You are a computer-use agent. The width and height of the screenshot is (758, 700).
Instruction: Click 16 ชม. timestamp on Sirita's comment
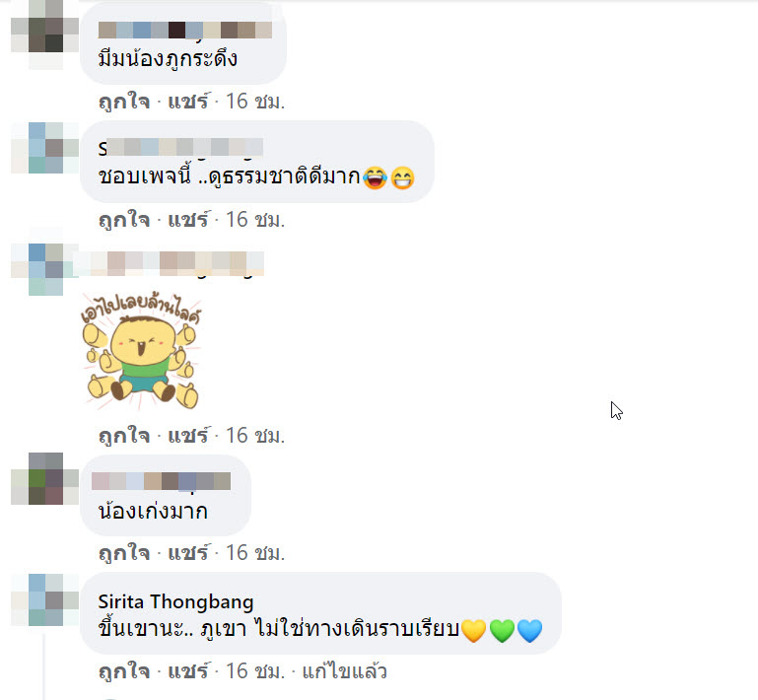(x=255, y=671)
